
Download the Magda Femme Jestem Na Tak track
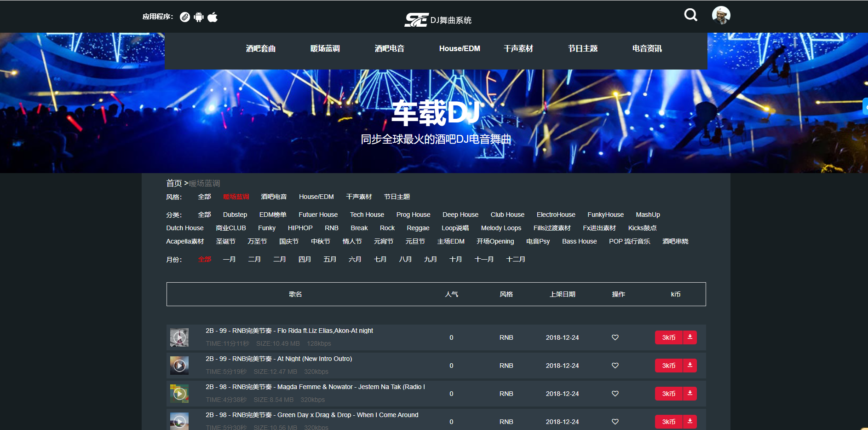690,394
